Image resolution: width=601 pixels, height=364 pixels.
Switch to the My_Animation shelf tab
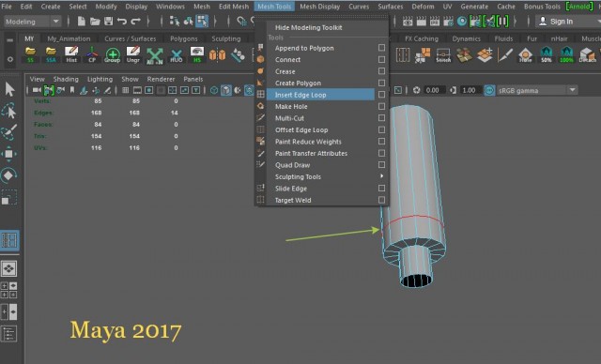(69, 38)
